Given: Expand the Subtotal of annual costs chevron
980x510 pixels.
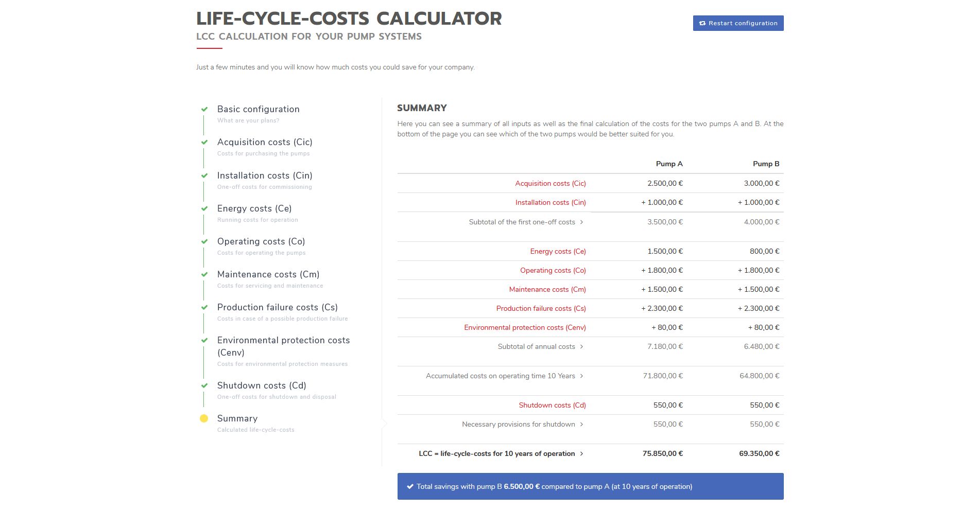Looking at the screenshot, I should point(581,346).
